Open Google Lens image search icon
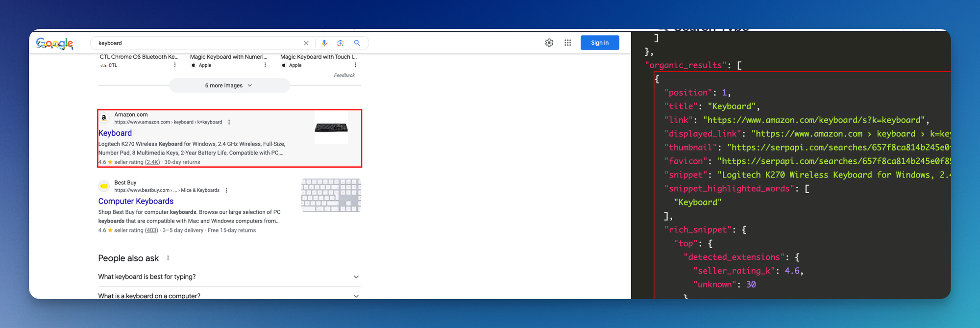 341,43
